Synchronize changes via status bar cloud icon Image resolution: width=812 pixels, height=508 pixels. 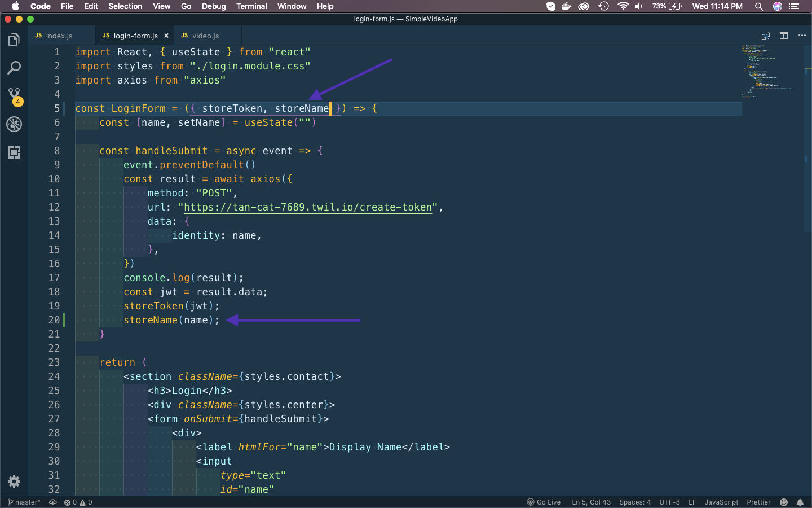point(53,502)
